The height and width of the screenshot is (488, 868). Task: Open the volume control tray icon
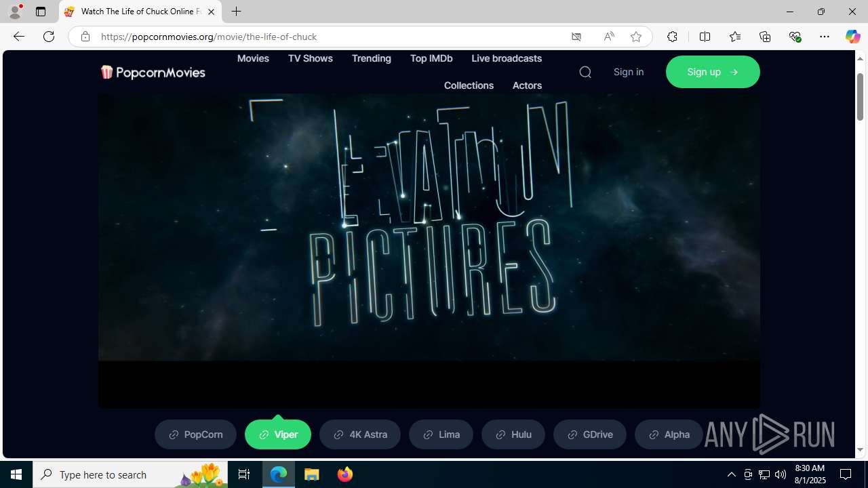tap(781, 474)
